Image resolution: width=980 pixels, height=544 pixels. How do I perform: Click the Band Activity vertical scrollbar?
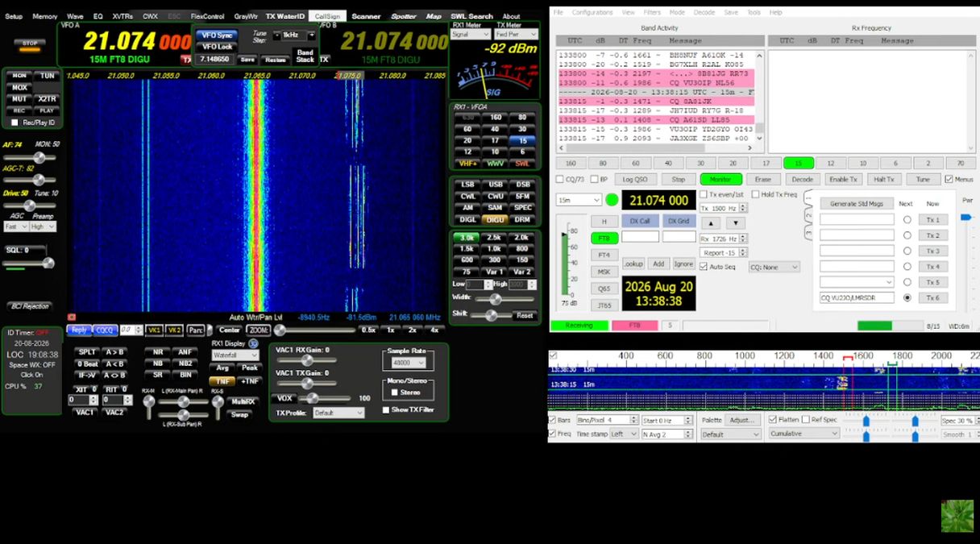click(x=759, y=97)
